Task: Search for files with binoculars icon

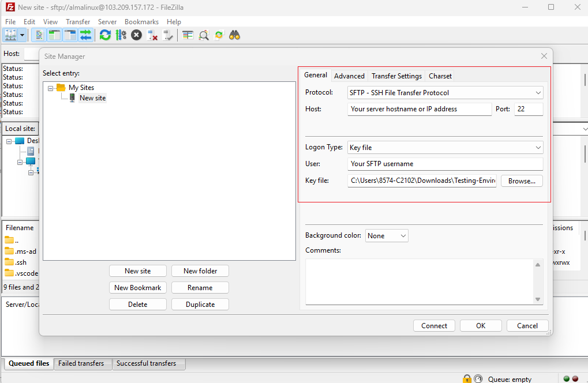Action: [x=234, y=35]
